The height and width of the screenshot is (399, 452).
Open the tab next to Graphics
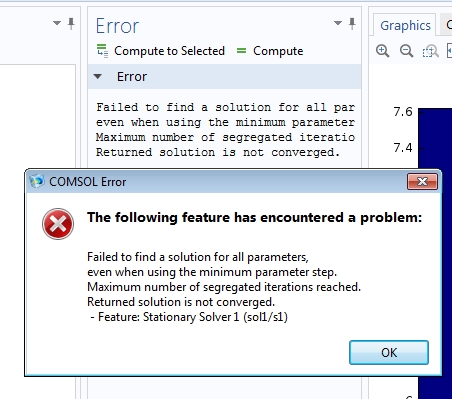click(447, 25)
